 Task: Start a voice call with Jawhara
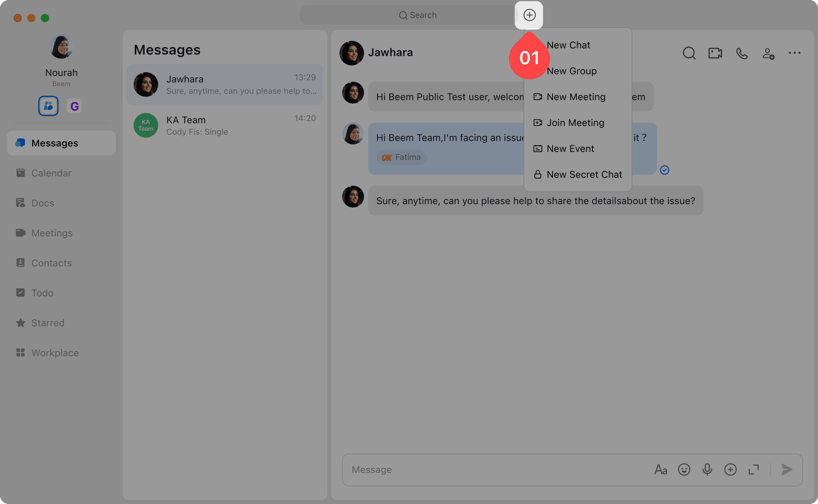point(742,53)
